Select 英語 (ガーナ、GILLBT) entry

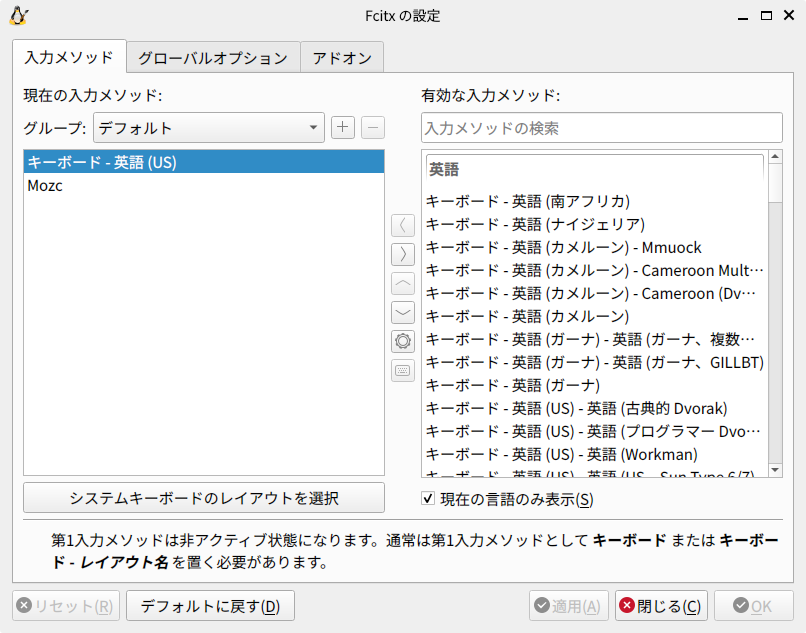[x=595, y=363]
